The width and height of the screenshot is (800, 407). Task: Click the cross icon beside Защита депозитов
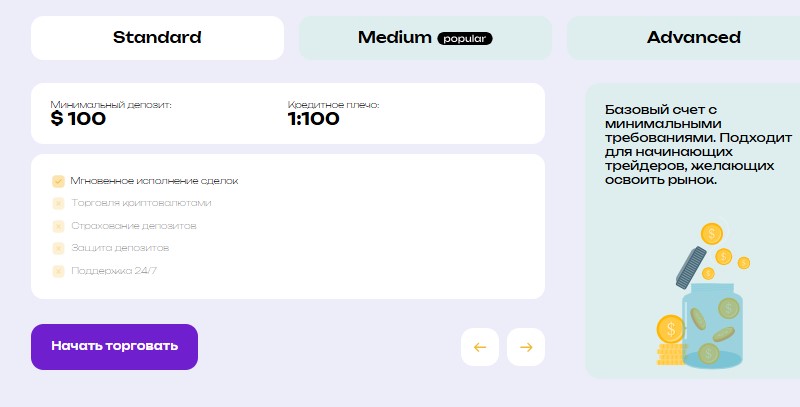click(58, 248)
